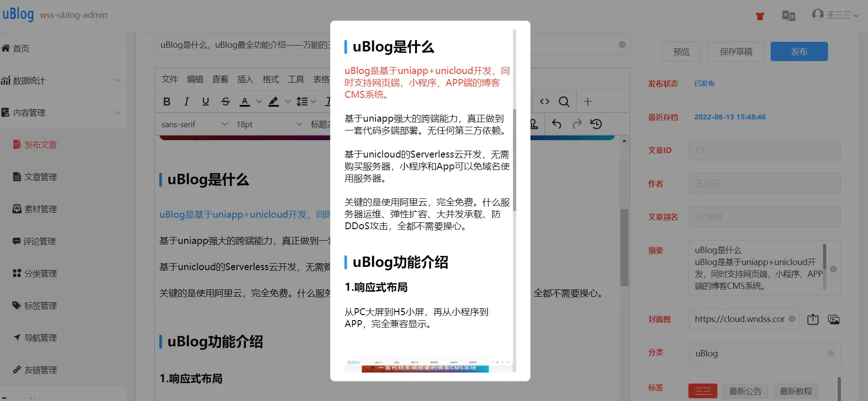Click the plus icon in the editor toolbar
This screenshot has width=868, height=401.
pos(587,102)
